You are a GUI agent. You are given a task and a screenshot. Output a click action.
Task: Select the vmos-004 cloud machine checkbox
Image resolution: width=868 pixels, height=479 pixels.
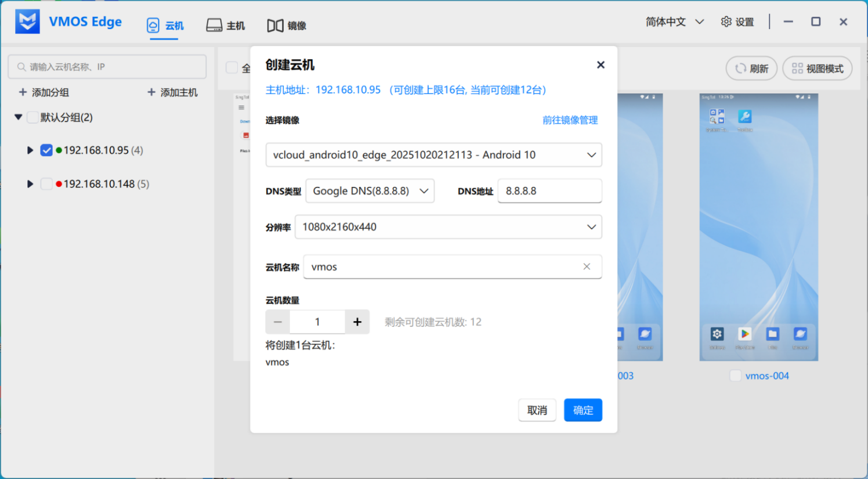point(735,376)
